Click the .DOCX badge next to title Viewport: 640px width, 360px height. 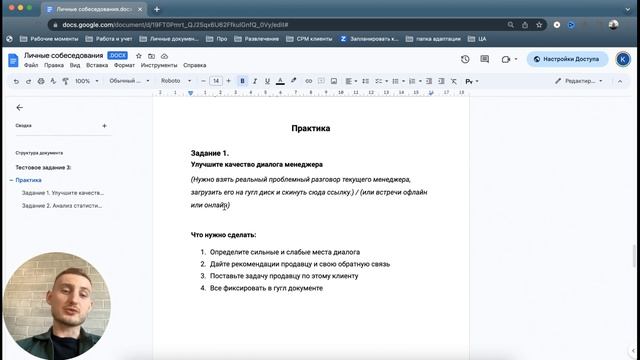(x=118, y=56)
